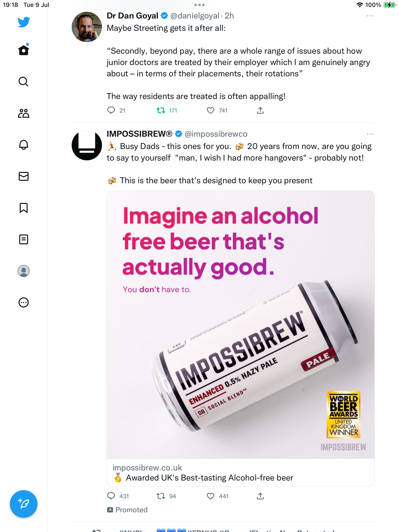399x532 pixels.
Task: Open Bookmarks in the sidebar
Action: [23, 208]
